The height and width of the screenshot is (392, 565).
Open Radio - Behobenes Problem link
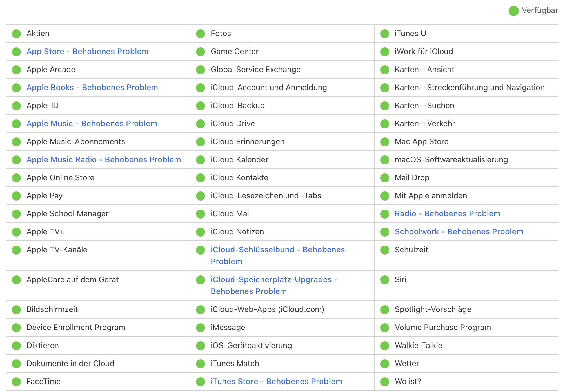click(x=447, y=214)
